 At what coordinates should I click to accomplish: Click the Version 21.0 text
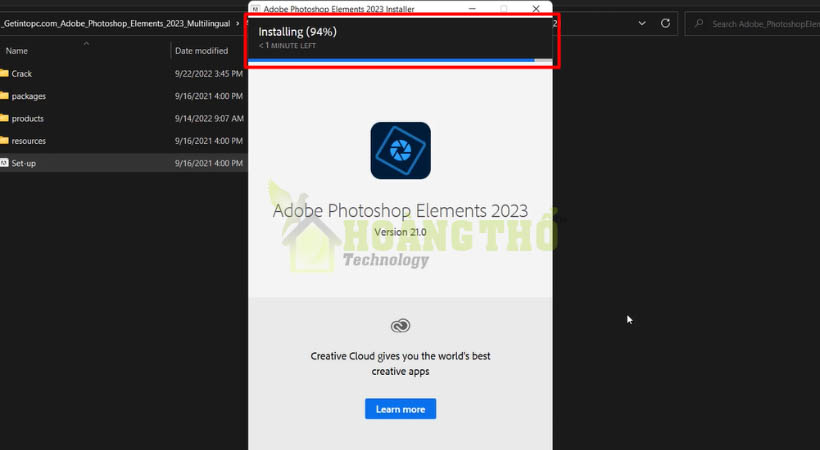[x=400, y=232]
